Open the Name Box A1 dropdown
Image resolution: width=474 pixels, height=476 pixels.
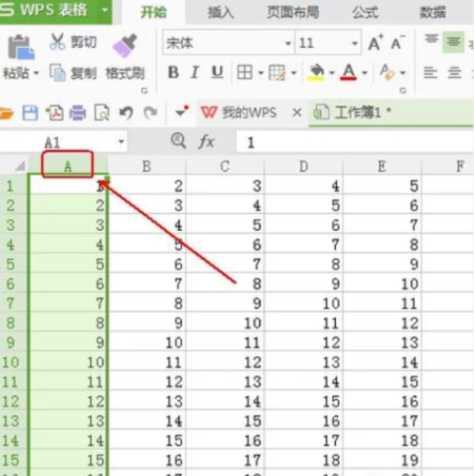[x=121, y=142]
